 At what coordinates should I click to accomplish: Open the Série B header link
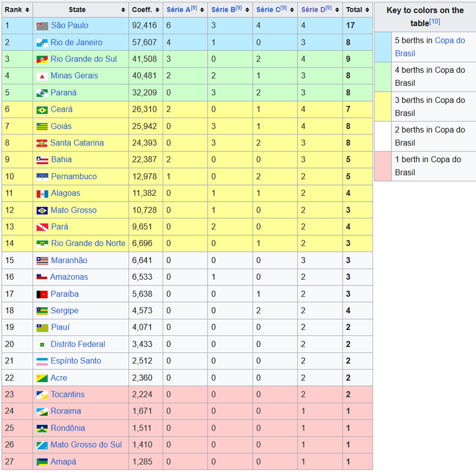click(x=223, y=9)
